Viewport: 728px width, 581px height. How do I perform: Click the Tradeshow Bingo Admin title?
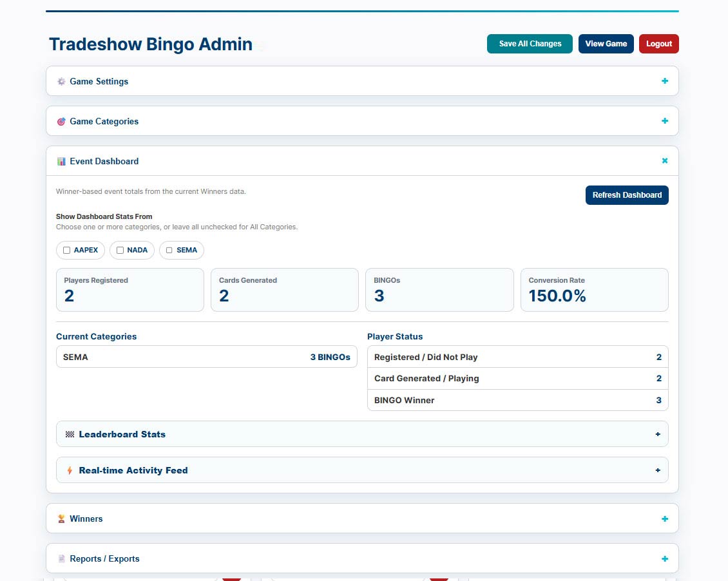(x=151, y=44)
